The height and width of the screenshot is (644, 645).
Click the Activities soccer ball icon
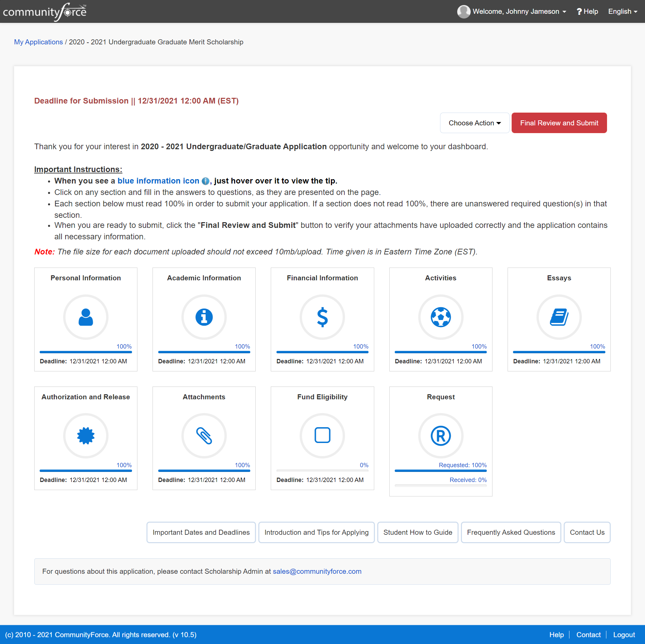click(440, 317)
